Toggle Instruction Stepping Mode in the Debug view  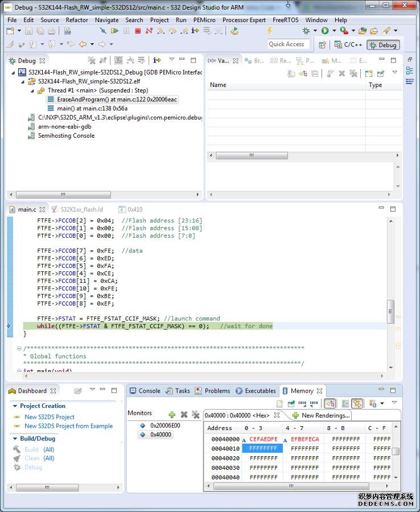tap(157, 60)
